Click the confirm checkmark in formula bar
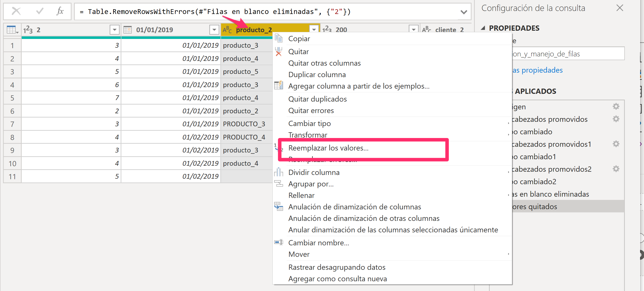This screenshot has width=644, height=291. click(39, 11)
